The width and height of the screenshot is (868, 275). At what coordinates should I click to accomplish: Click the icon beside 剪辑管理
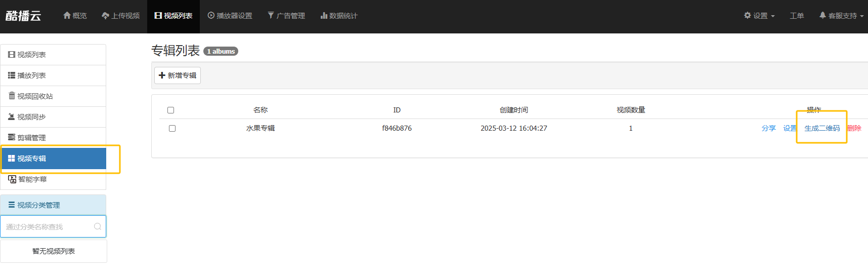pos(12,137)
